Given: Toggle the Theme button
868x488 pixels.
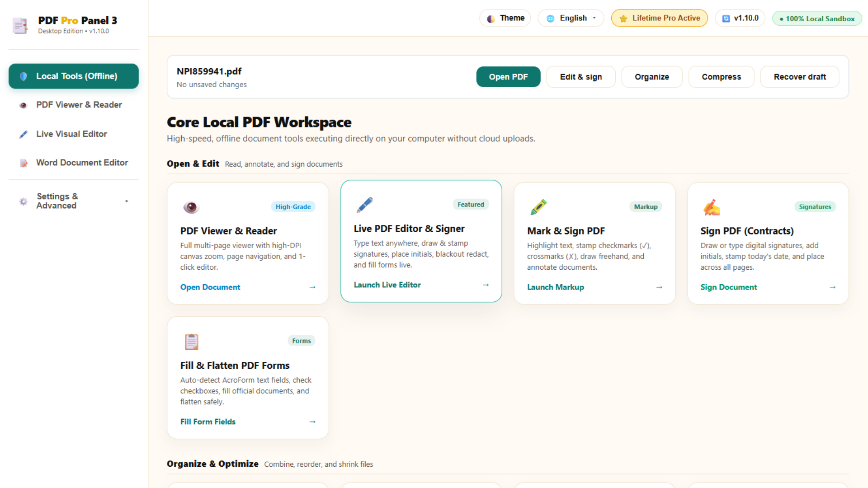Looking at the screenshot, I should (x=505, y=18).
